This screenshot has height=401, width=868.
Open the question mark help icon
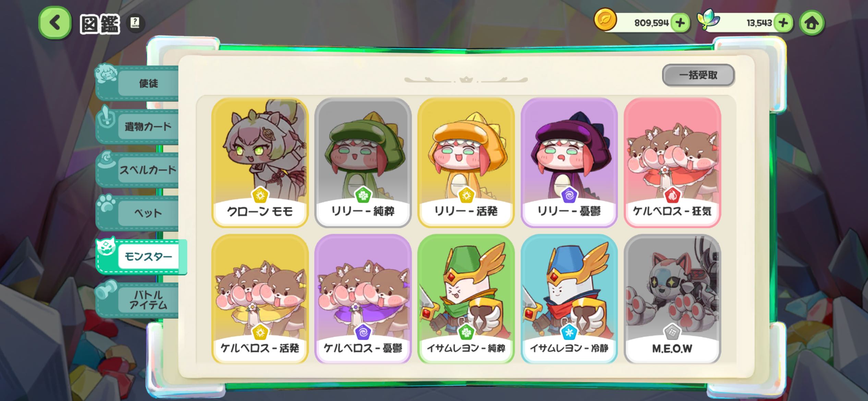(135, 23)
